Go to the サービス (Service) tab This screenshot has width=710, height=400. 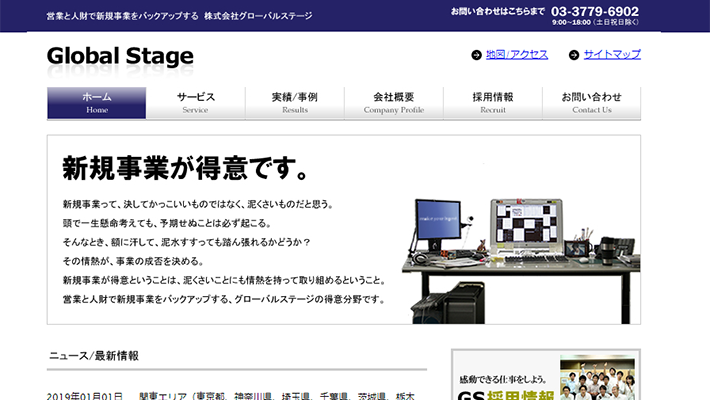[196, 103]
